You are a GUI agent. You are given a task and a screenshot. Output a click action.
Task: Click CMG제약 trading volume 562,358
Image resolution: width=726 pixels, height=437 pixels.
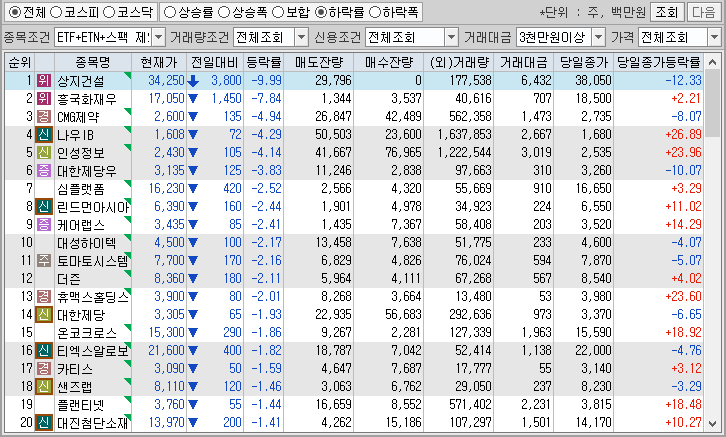tap(470, 117)
